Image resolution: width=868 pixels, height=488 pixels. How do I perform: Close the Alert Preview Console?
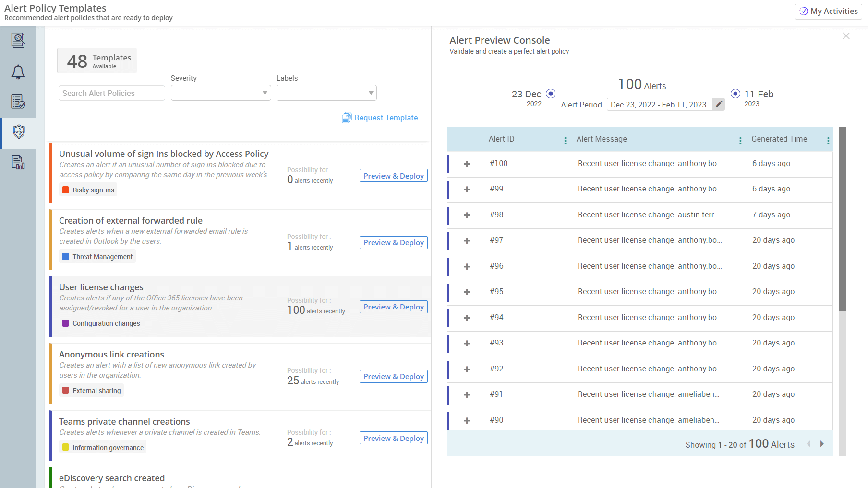click(x=846, y=36)
